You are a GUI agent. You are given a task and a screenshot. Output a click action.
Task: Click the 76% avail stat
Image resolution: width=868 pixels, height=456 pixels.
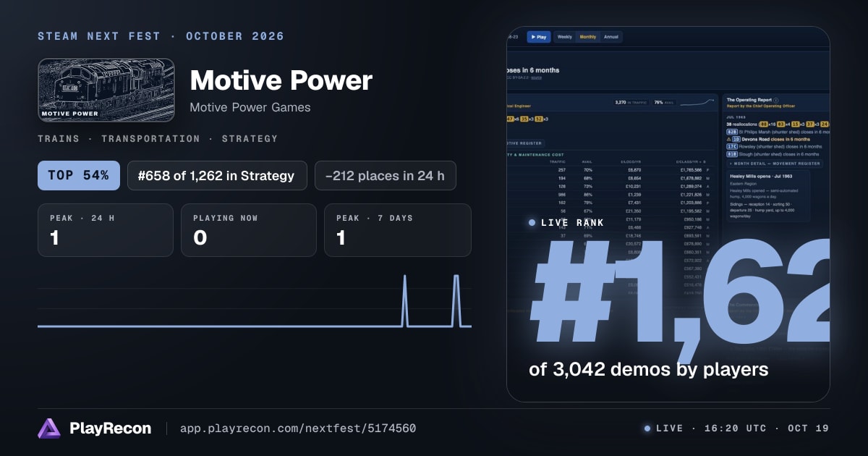pos(664,103)
